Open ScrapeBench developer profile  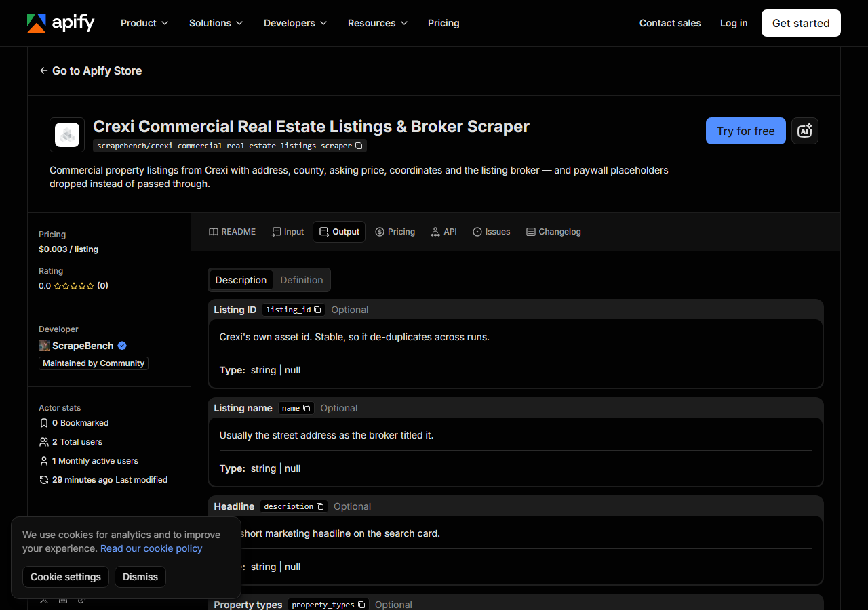[83, 346]
